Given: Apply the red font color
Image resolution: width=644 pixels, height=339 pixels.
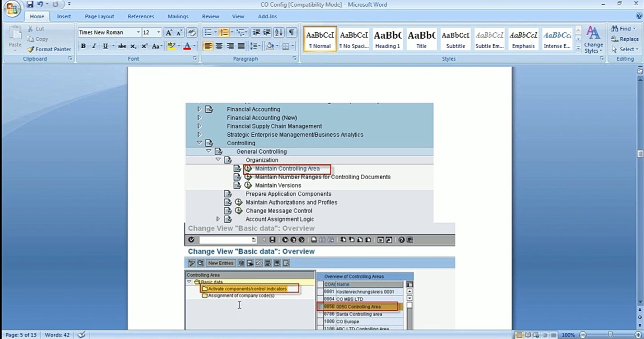Looking at the screenshot, I should coord(186,46).
